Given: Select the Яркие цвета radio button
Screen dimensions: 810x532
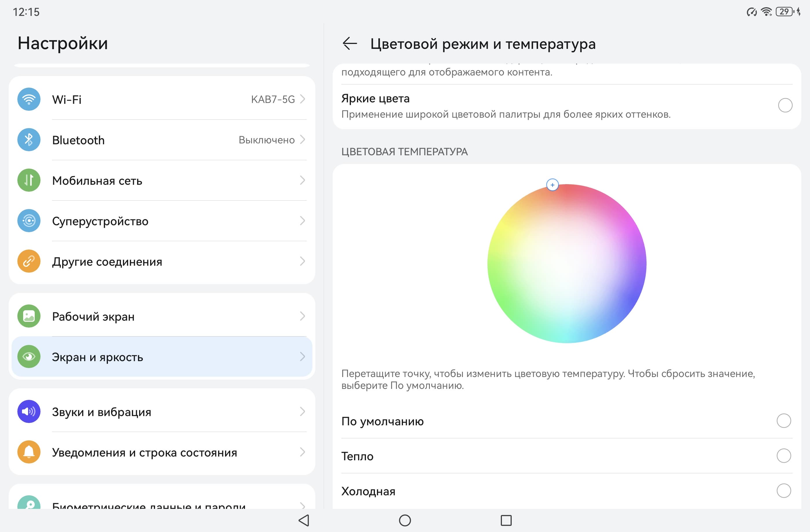Looking at the screenshot, I should coord(785,105).
